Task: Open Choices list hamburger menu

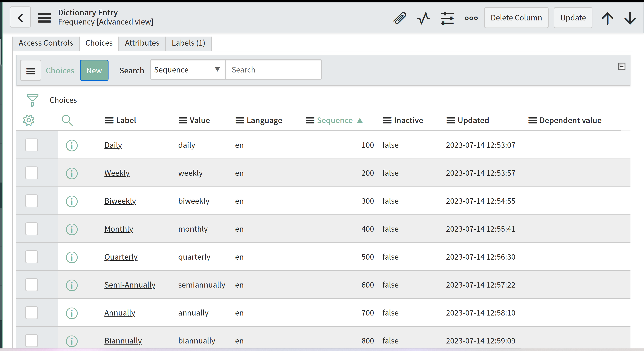Action: [x=31, y=71]
